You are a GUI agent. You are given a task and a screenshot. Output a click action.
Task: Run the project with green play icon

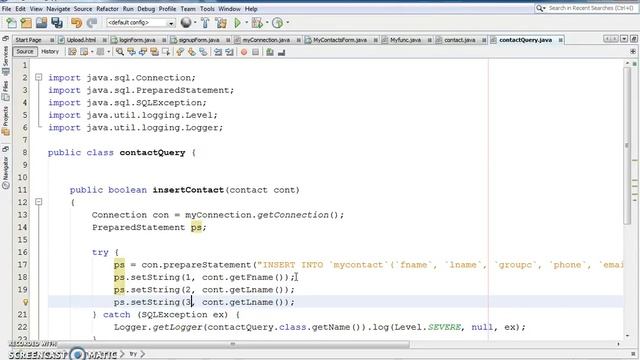[237, 23]
